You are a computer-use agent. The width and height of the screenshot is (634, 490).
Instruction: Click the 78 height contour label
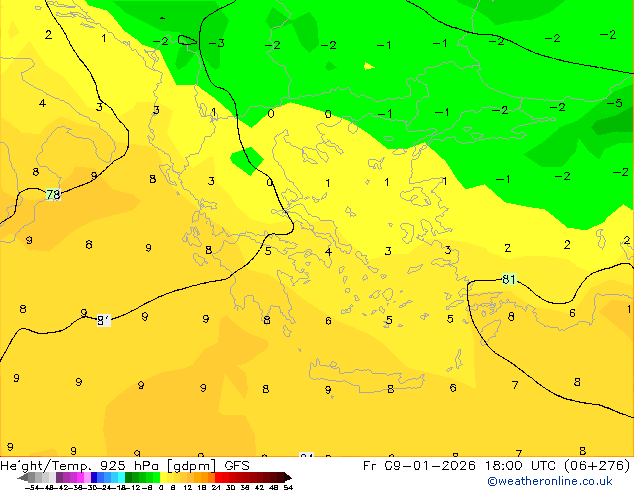coord(53,195)
